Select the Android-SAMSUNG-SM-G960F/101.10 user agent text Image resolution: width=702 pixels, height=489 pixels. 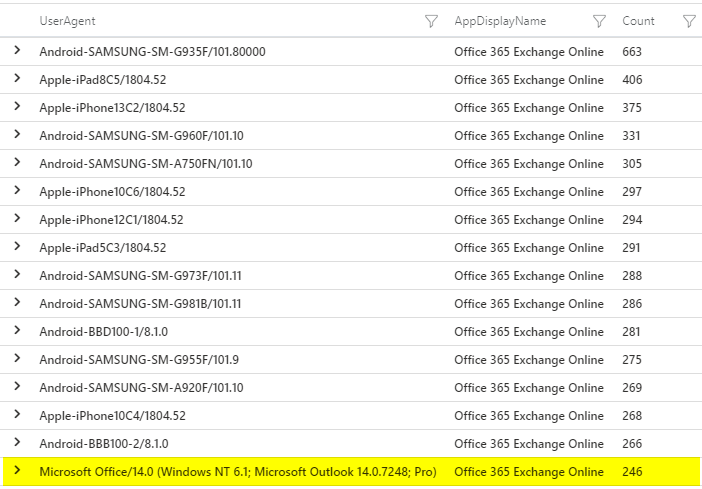tap(141, 136)
